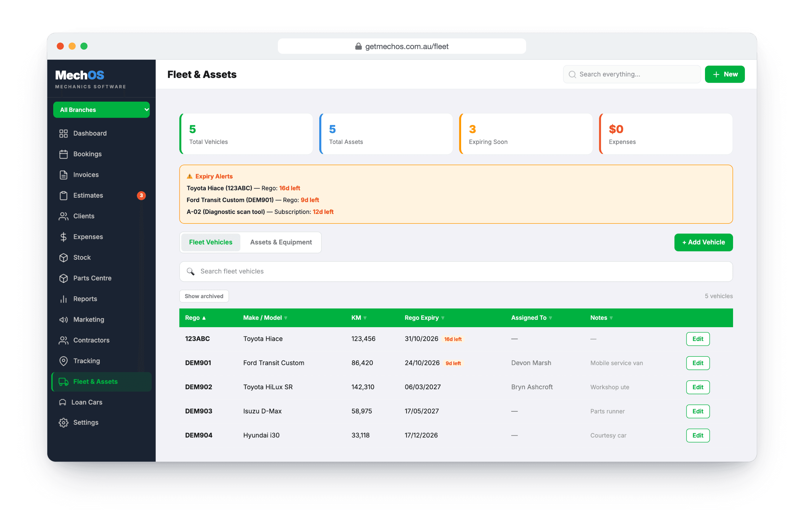Edit the 123ABC Toyota Hiace row
This screenshot has height=532, width=804.
[x=698, y=339]
